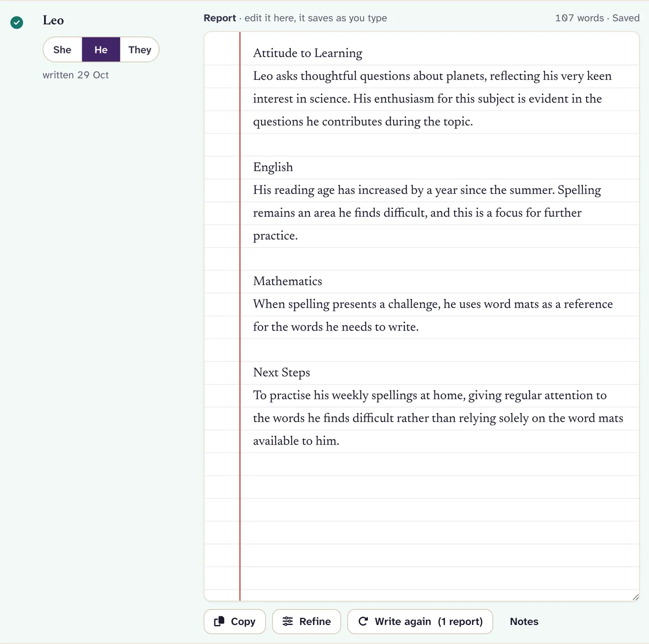Click the line starting 'questions he contributes'
The image size is (649, 644).
coord(363,121)
